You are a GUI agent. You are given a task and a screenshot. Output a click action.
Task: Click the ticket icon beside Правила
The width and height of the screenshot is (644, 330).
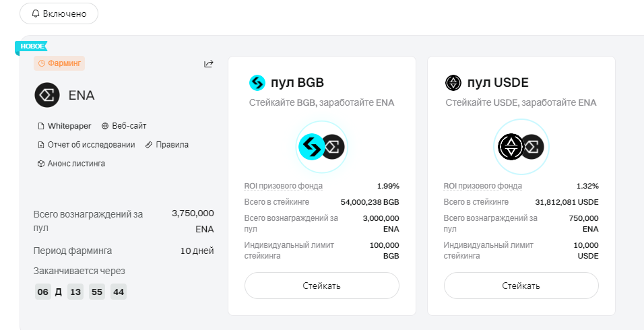(x=149, y=145)
